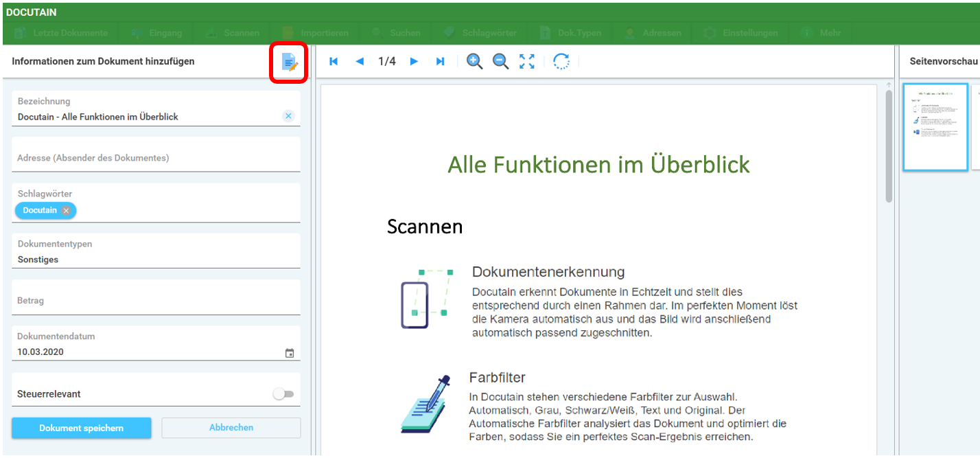Open the calendar date picker
The height and width of the screenshot is (458, 980).
290,353
